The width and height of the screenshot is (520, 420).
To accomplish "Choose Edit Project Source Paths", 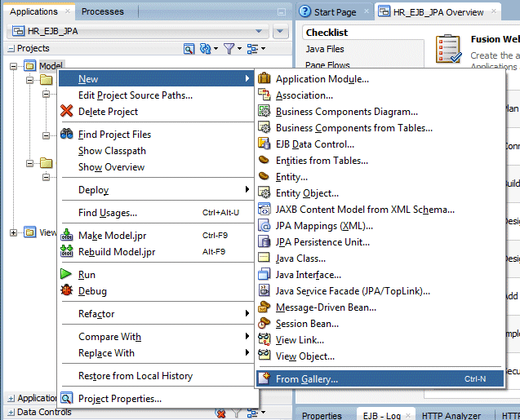I will point(157,95).
